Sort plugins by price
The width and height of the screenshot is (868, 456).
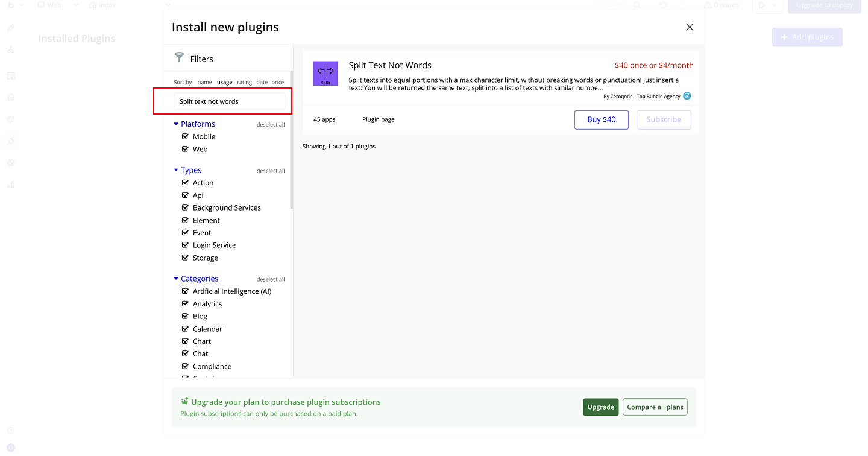click(x=277, y=82)
